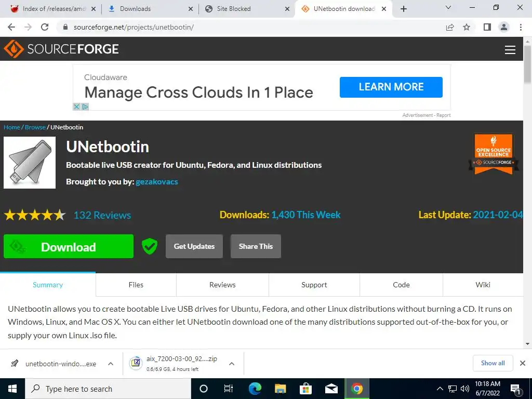Click the 1,430 This Week downloads link
The width and height of the screenshot is (532, 399).
tap(305, 215)
